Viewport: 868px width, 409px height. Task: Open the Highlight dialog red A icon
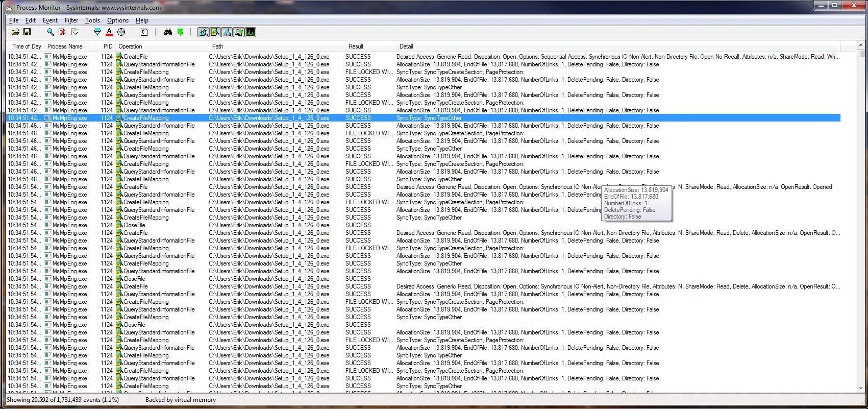click(109, 32)
